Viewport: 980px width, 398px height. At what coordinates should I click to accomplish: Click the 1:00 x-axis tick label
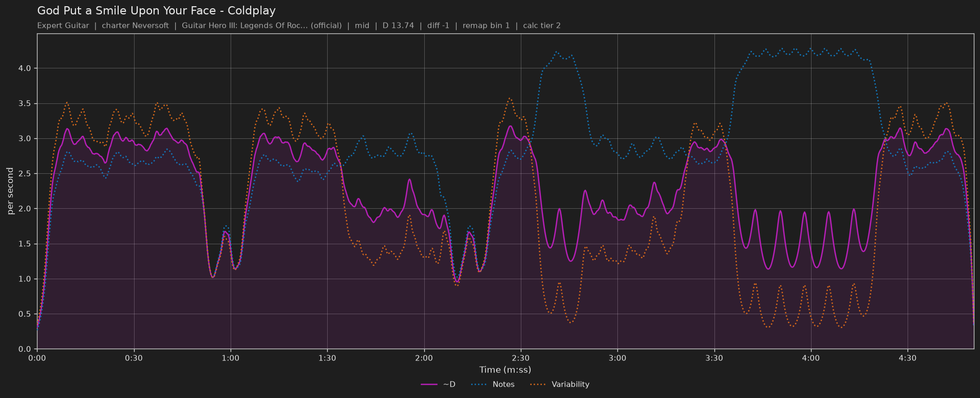(231, 358)
